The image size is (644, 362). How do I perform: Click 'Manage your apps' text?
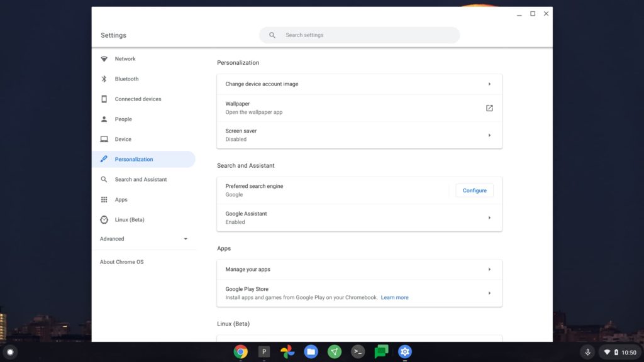(x=248, y=270)
